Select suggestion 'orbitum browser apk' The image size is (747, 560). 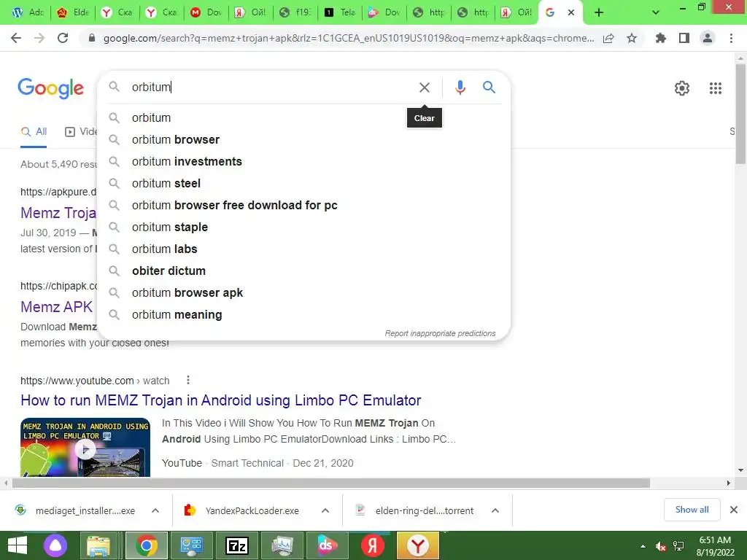[304, 293]
